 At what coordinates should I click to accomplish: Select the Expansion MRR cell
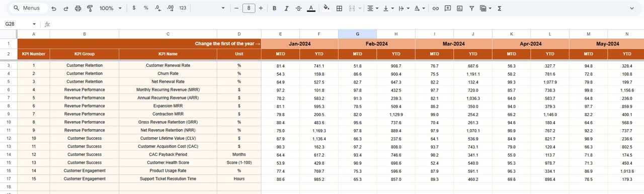tap(168, 106)
